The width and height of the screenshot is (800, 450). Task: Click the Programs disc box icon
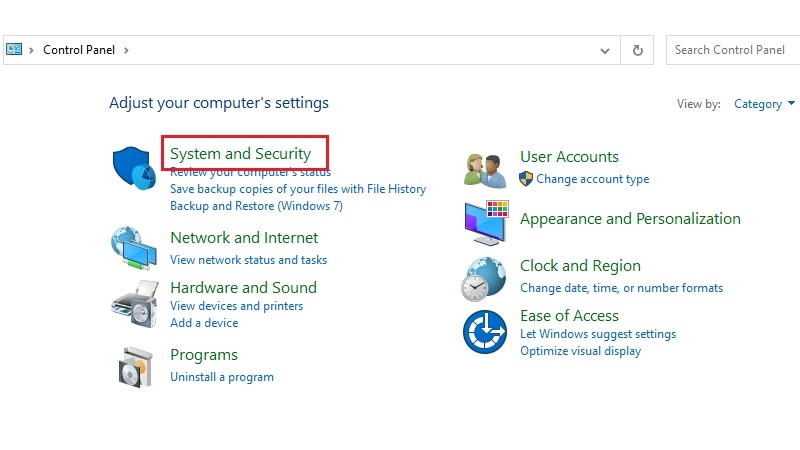(x=133, y=366)
